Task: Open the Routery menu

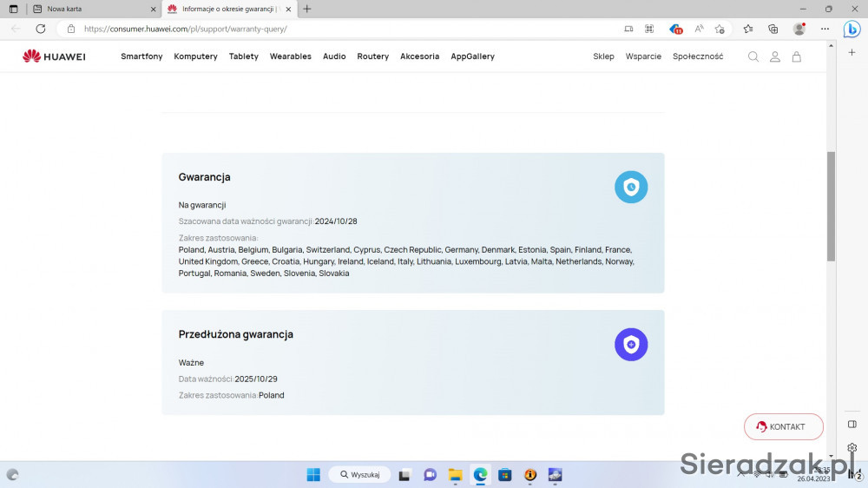Action: pyautogui.click(x=373, y=56)
